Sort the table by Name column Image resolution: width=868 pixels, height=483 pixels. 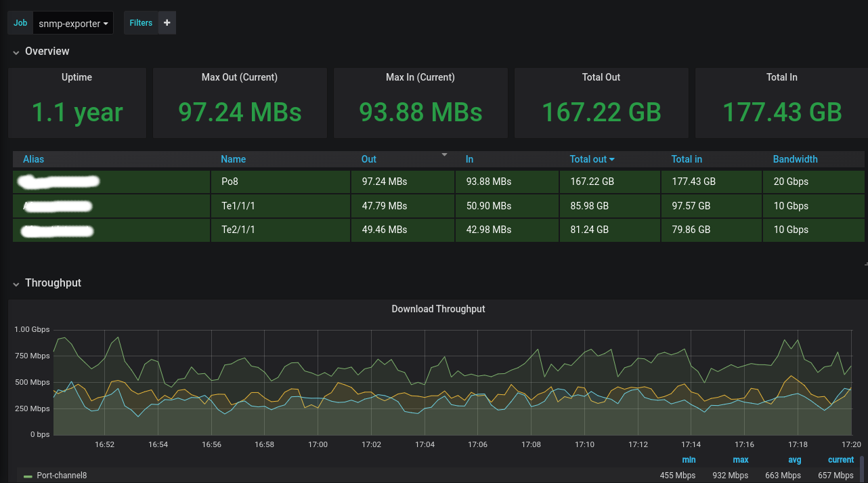click(233, 159)
